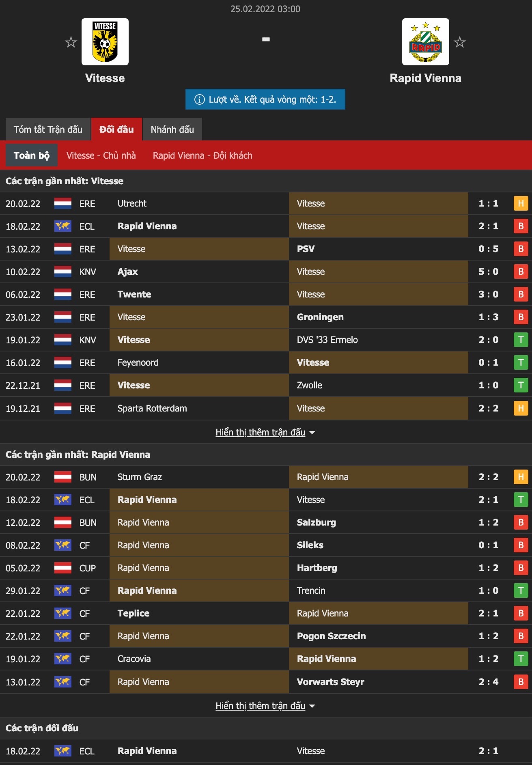
Task: Click Netherlands flag on DVS '33 Ermelo row
Action: [63, 340]
